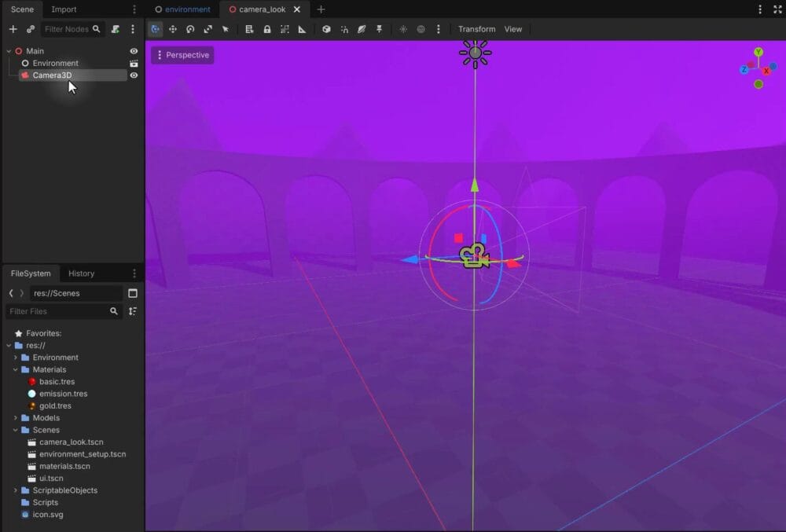Viewport: 786px width, 532px height.
Task: Open Scene dock extra options menu
Action: 133,29
